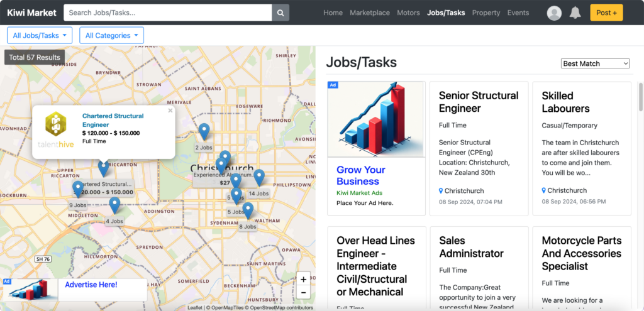Zoom out the map with minus button
Image resolution: width=644 pixels, height=311 pixels.
(303, 293)
